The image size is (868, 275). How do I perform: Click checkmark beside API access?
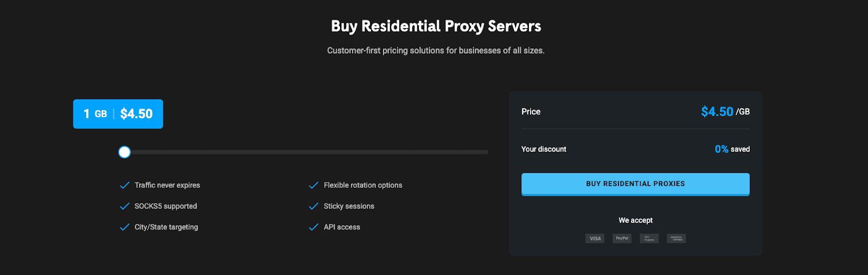pos(314,227)
